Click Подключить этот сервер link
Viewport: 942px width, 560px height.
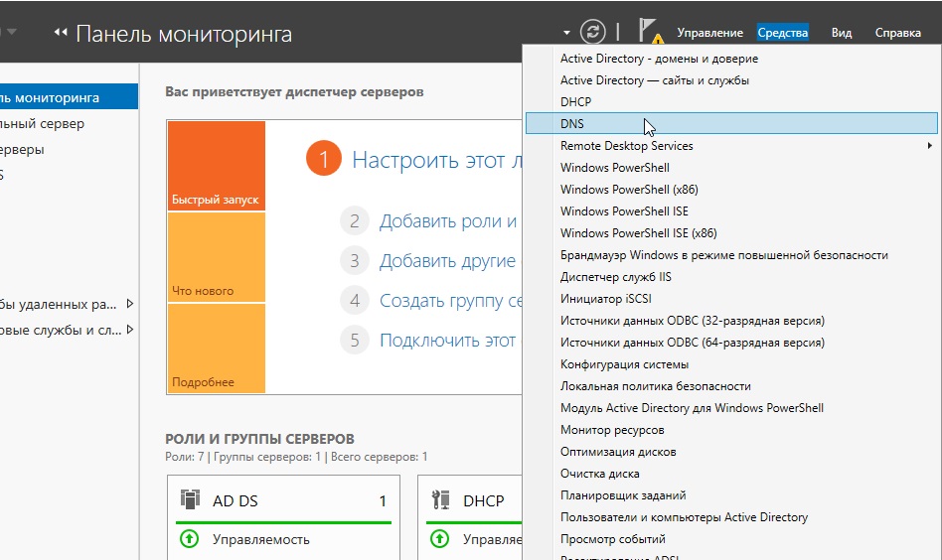click(x=447, y=341)
